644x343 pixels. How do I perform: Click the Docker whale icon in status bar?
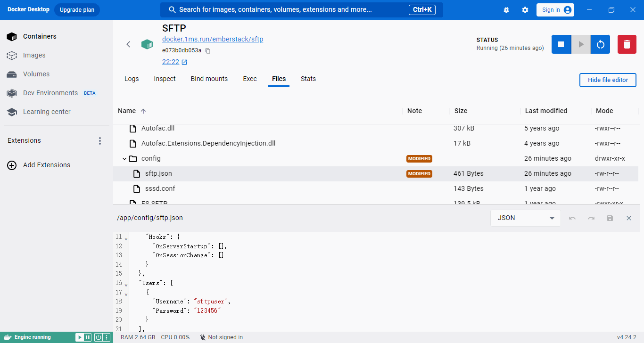pos(7,337)
